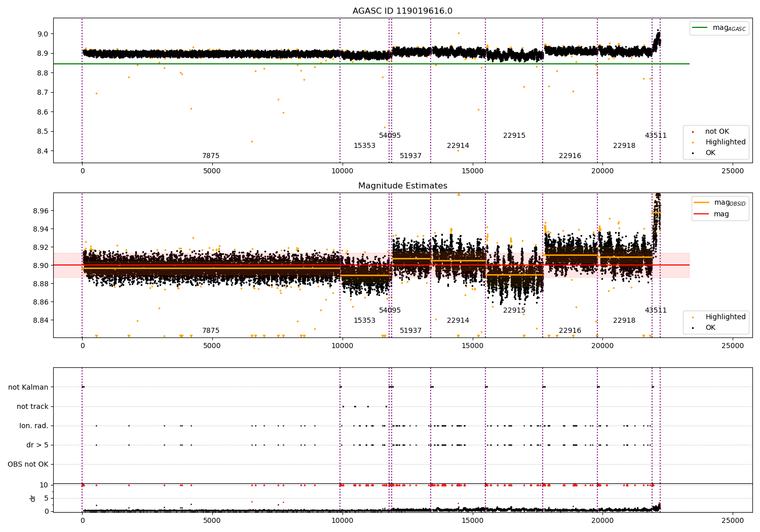
Task: Click the 'dr' axis label at bottom left
Action: (33, 498)
